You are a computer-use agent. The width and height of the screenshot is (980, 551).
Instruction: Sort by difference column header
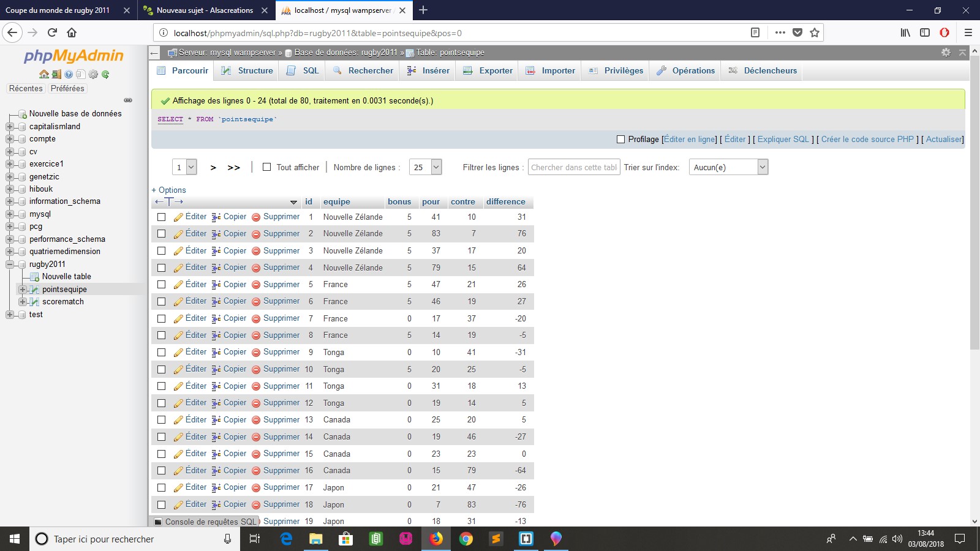(x=506, y=202)
